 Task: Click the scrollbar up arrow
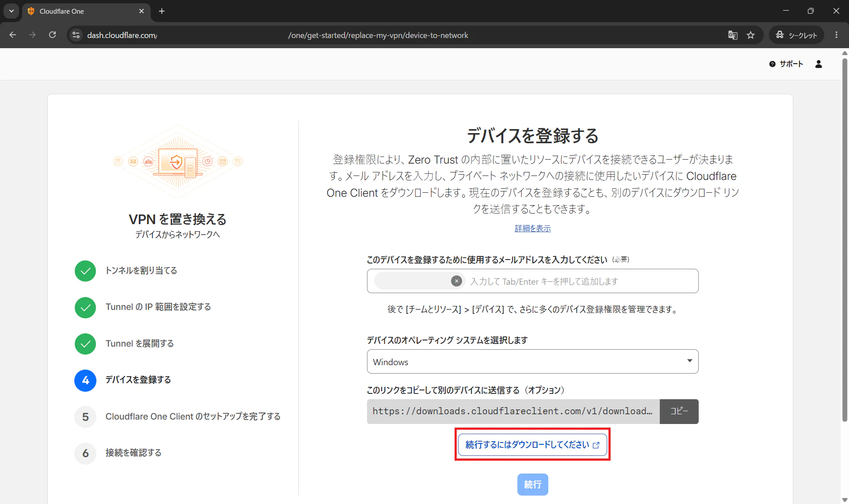(x=845, y=53)
